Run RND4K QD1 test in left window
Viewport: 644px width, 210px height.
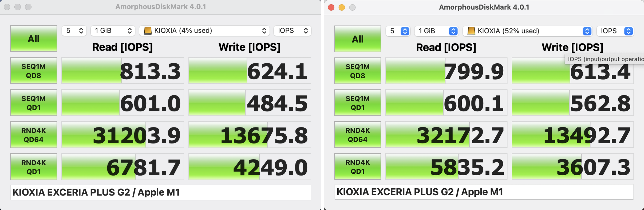coord(34,167)
